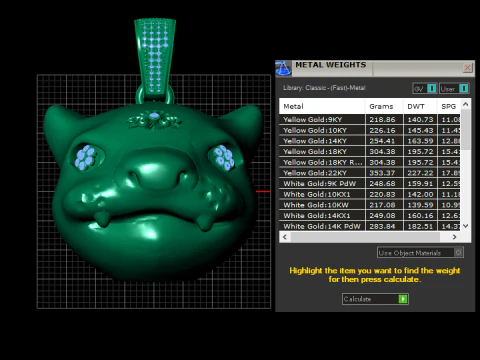The height and width of the screenshot is (360, 480).
Task: Select the White Gold:14K PdW row
Action: tap(370, 226)
